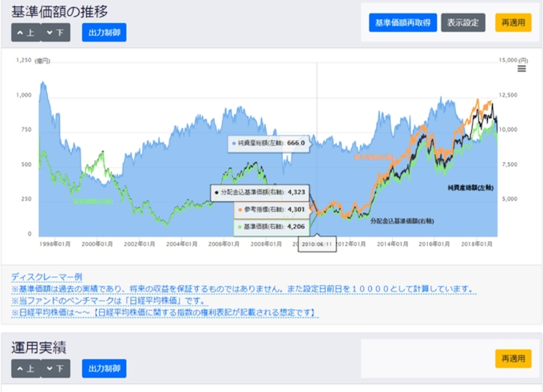Move 基準価額の推移 section up with 上
Image resolution: width=543 pixels, height=392 pixels.
[x=26, y=33]
